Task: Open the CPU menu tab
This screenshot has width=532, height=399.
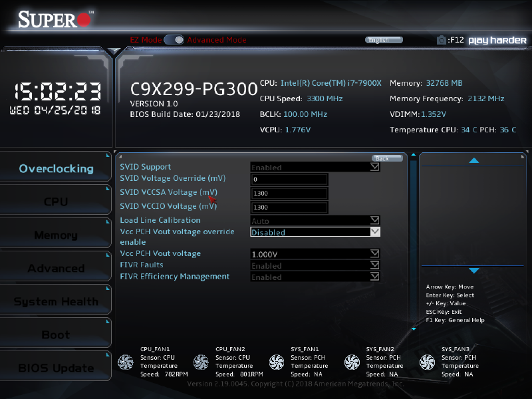Action: coord(56,201)
